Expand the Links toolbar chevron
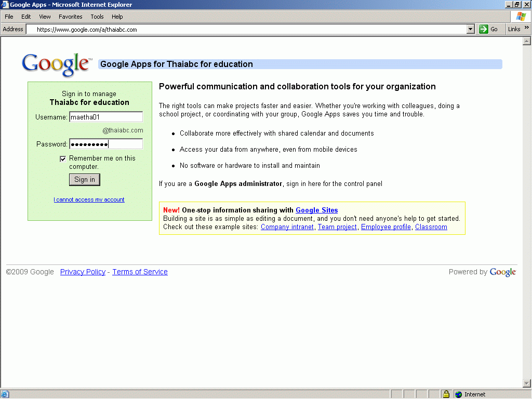This screenshot has height=399, width=532. (x=526, y=29)
